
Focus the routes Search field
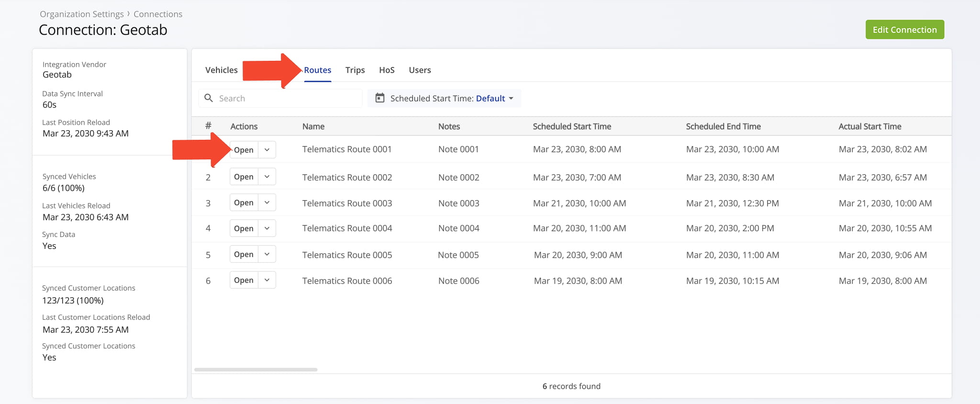pos(287,98)
